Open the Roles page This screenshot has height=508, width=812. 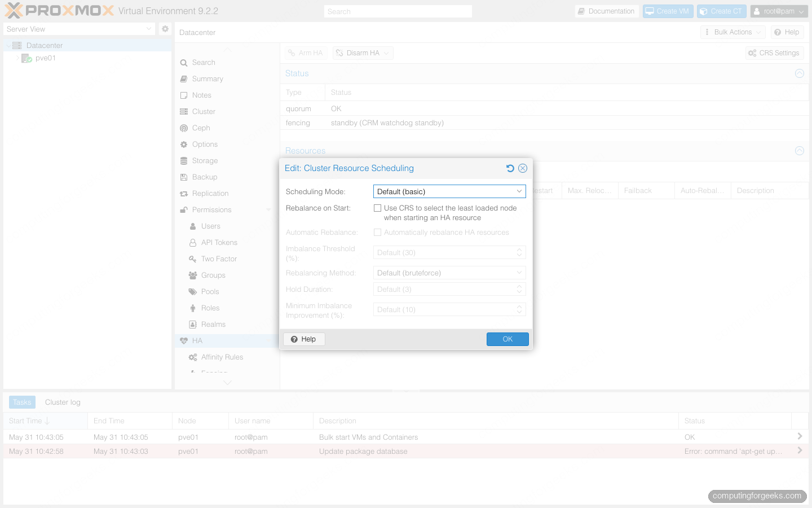(210, 308)
